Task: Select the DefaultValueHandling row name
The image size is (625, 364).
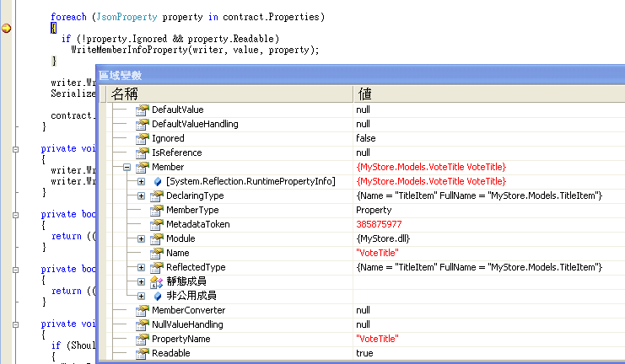Action: 195,124
